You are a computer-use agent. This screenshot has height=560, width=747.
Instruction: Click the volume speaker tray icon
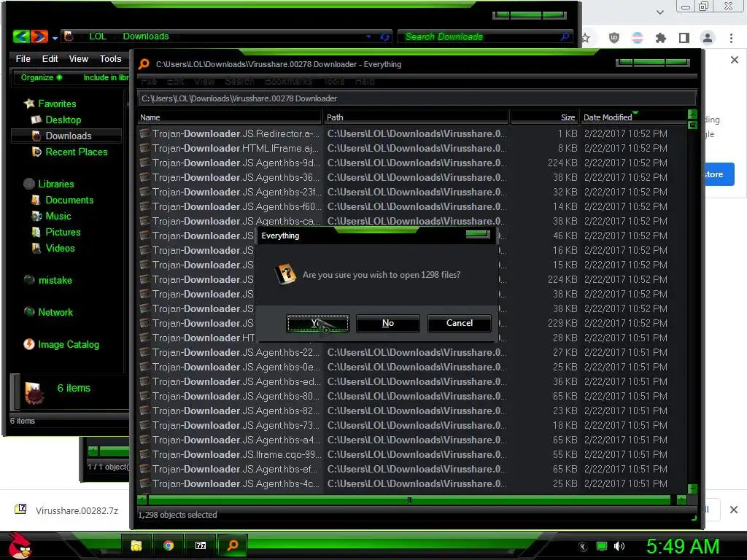[619, 546]
